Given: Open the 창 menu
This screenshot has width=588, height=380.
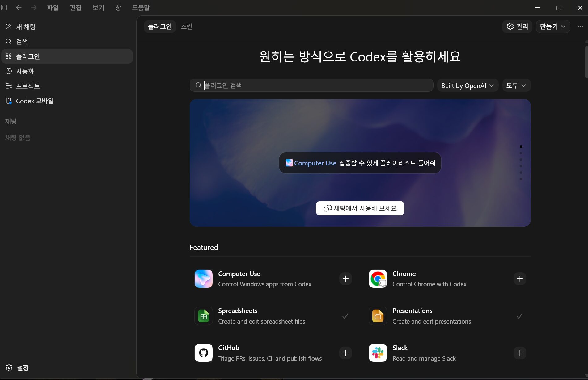Looking at the screenshot, I should (118, 8).
